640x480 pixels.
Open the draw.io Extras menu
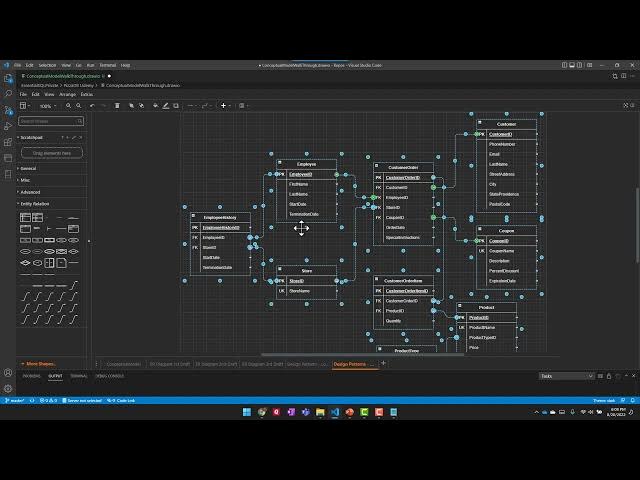pyautogui.click(x=87, y=94)
